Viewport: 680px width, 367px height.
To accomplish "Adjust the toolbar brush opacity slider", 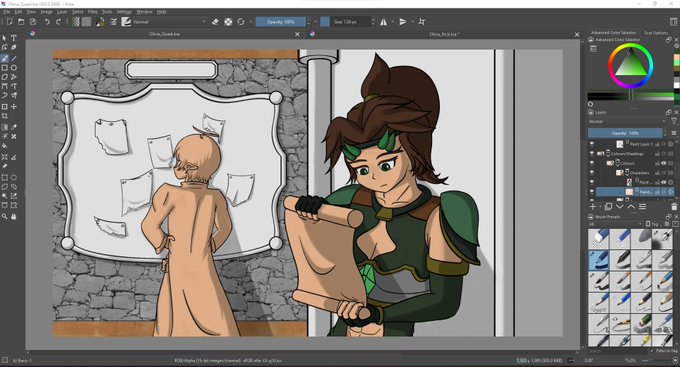I will point(281,22).
